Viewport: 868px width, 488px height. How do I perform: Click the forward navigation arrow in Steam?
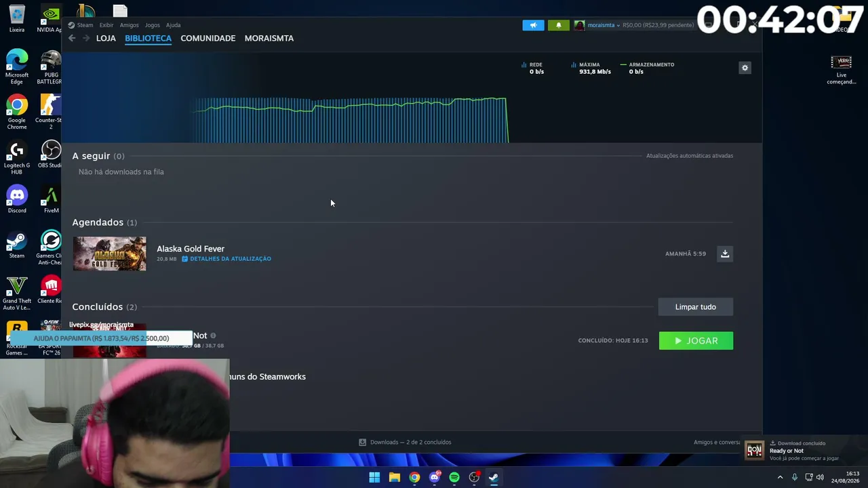[86, 38]
